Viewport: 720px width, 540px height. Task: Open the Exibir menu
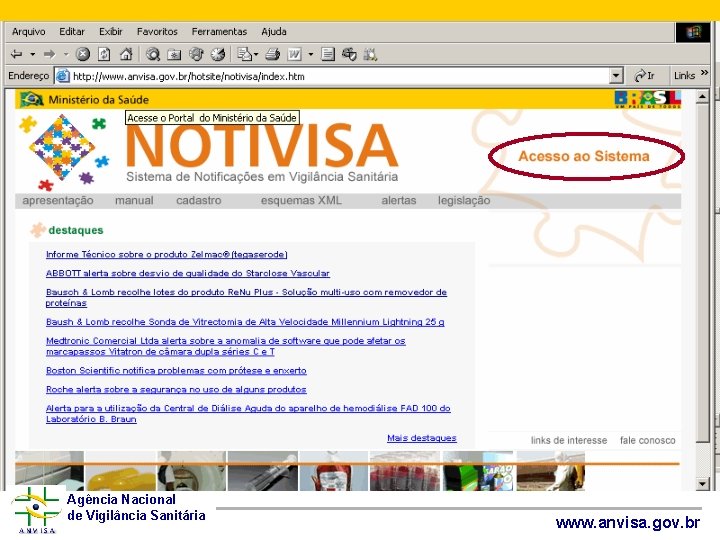click(111, 32)
